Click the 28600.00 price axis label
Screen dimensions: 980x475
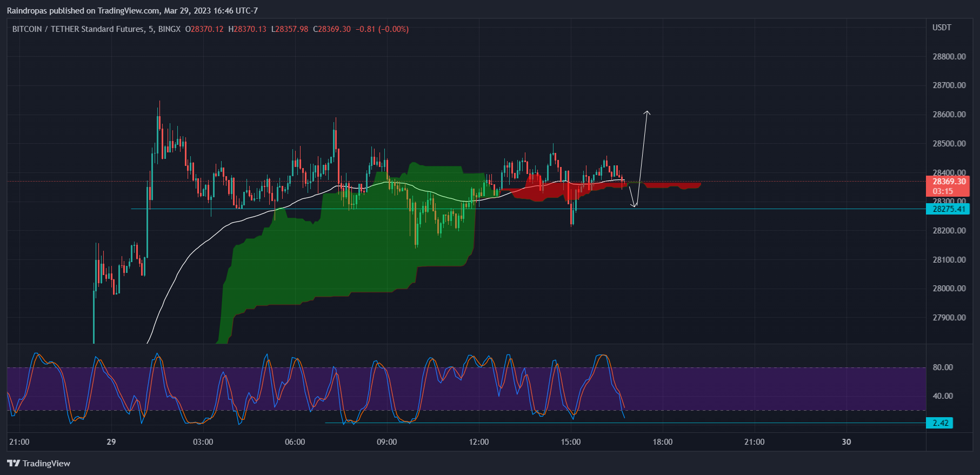point(949,115)
